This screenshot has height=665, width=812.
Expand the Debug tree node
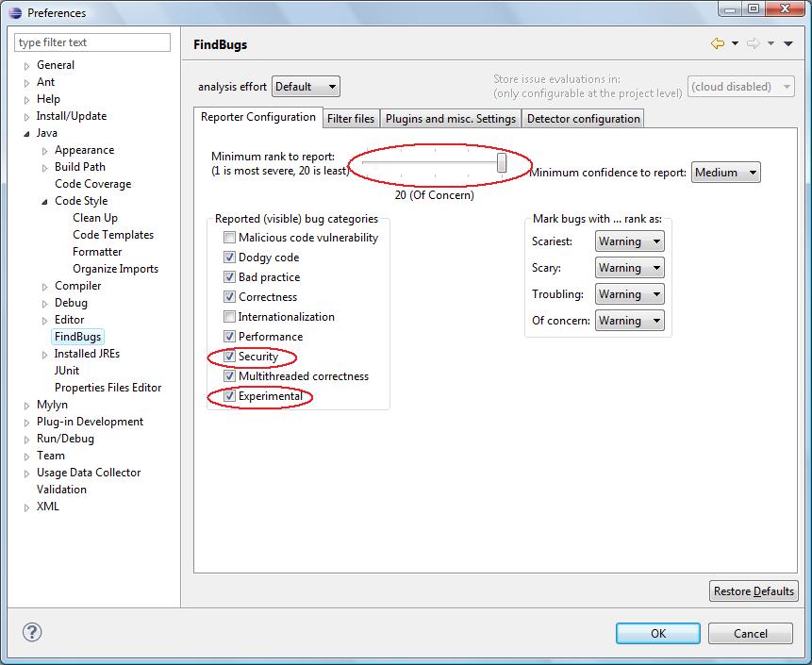coord(45,304)
